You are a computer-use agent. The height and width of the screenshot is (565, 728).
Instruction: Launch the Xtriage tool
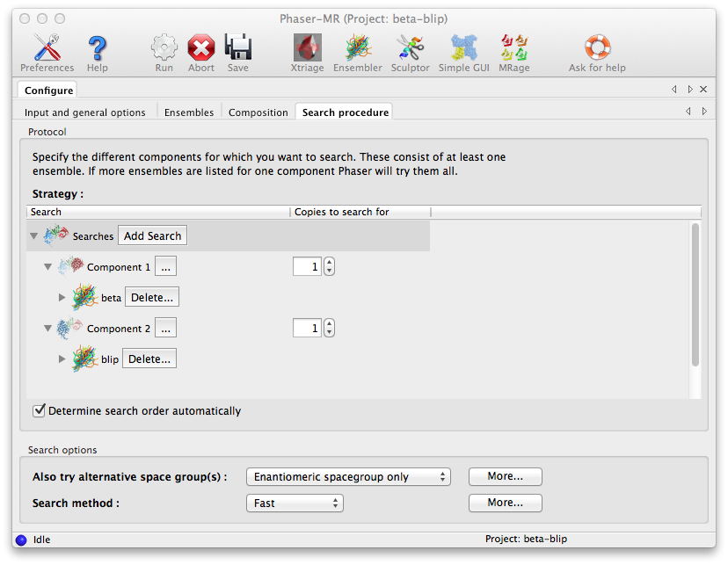pos(307,50)
